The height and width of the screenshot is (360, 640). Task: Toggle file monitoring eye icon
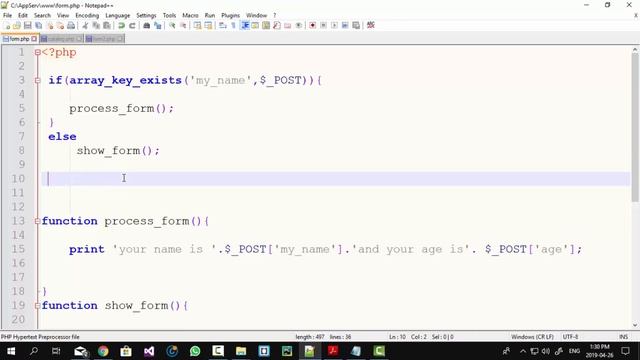tap(299, 25)
